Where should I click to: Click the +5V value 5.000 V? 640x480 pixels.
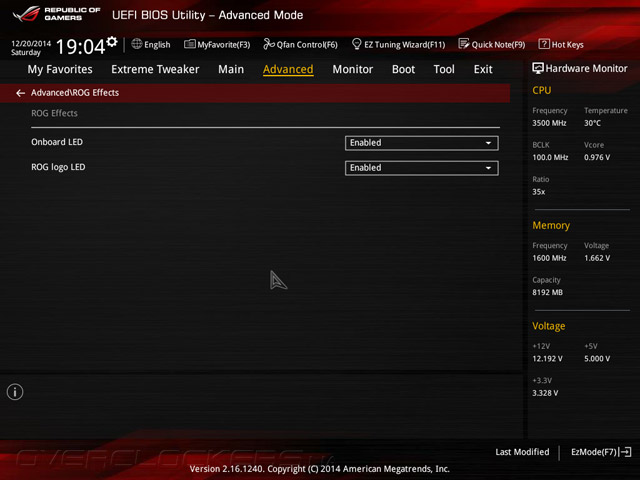click(597, 359)
